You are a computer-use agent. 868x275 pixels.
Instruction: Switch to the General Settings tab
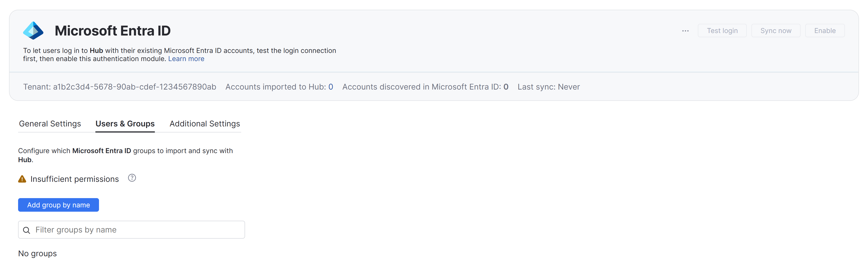click(x=50, y=124)
